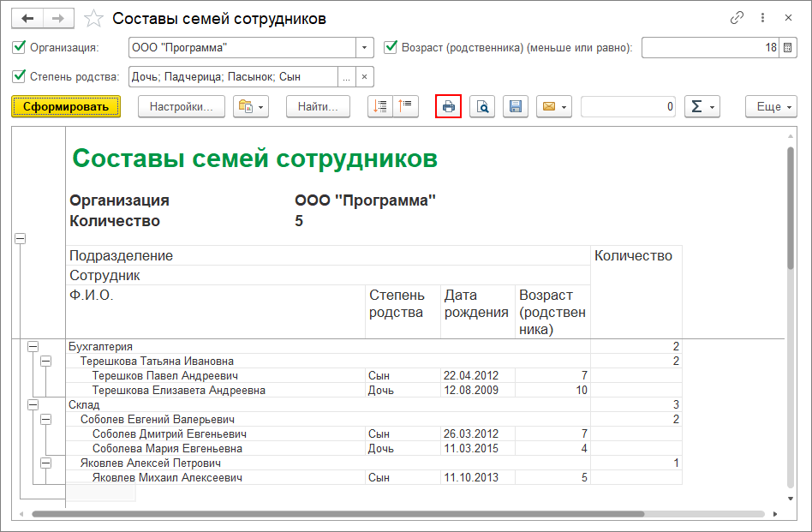The height and width of the screenshot is (532, 812).
Task: Collapse all groups icon in toolbar
Action: [x=405, y=107]
